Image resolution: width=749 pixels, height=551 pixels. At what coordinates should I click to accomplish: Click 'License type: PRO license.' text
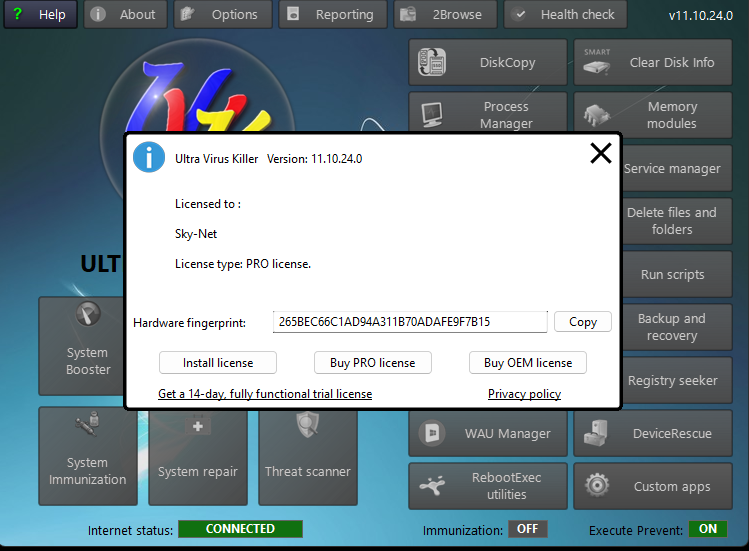pos(243,264)
